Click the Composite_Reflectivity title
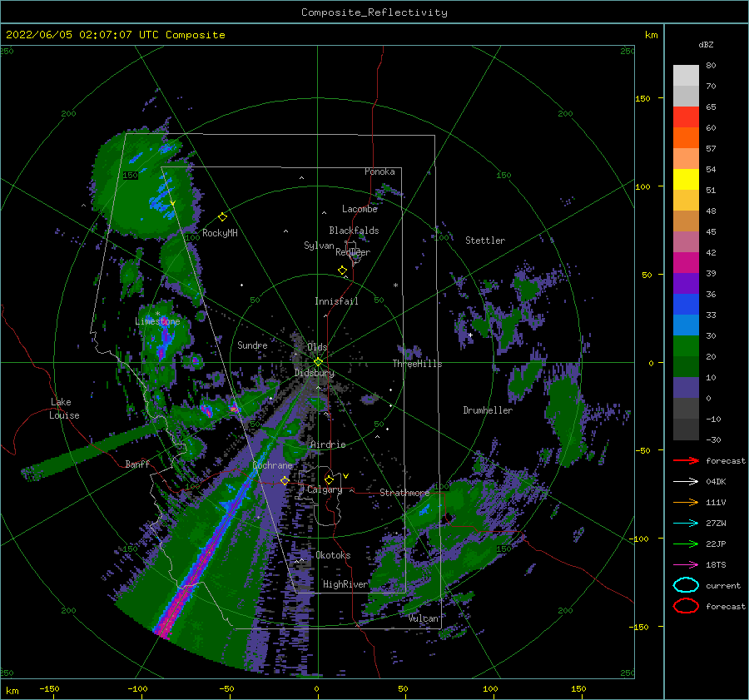The image size is (749, 700). 374,12
